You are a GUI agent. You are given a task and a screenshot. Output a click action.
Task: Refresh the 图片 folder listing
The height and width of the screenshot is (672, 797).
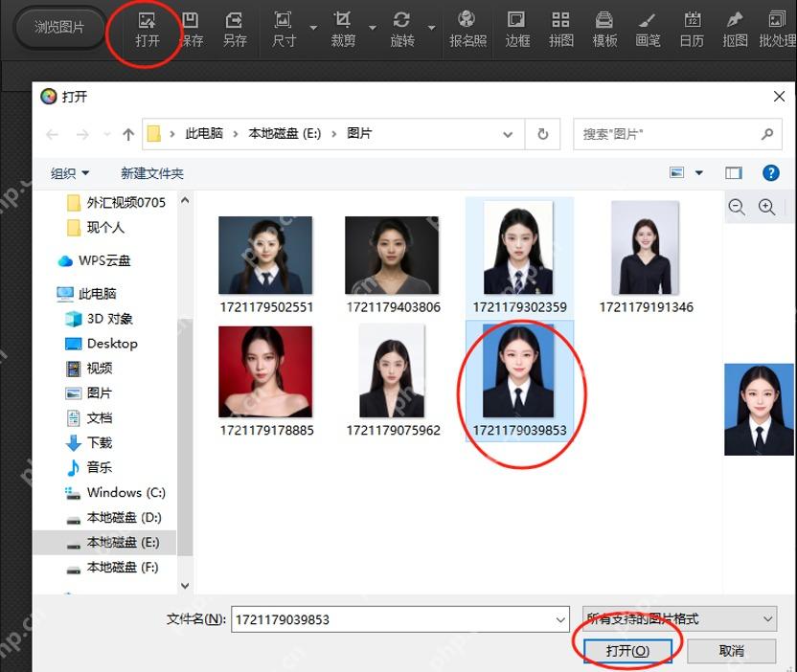coord(542,134)
